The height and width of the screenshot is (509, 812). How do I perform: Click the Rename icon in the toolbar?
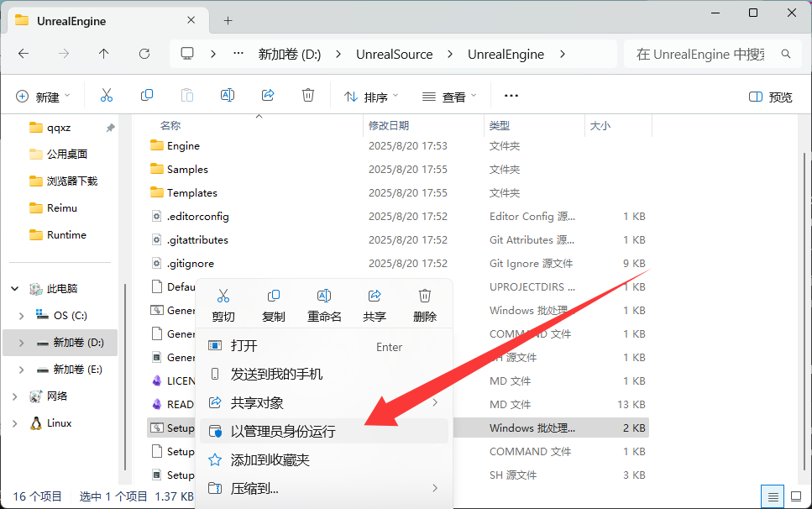[228, 96]
